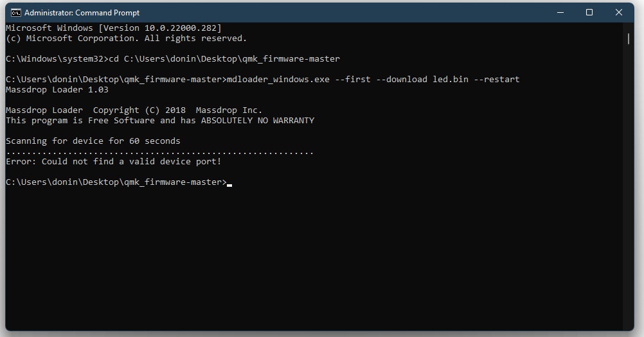Click the empty scrollbar track below the thumb
This screenshot has height=337, width=644.
point(629,193)
